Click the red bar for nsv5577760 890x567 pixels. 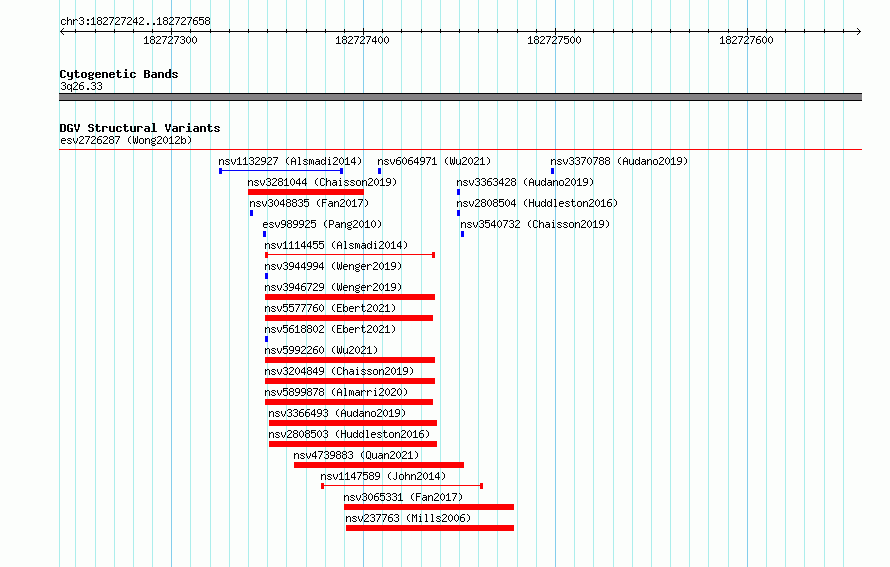(x=349, y=318)
